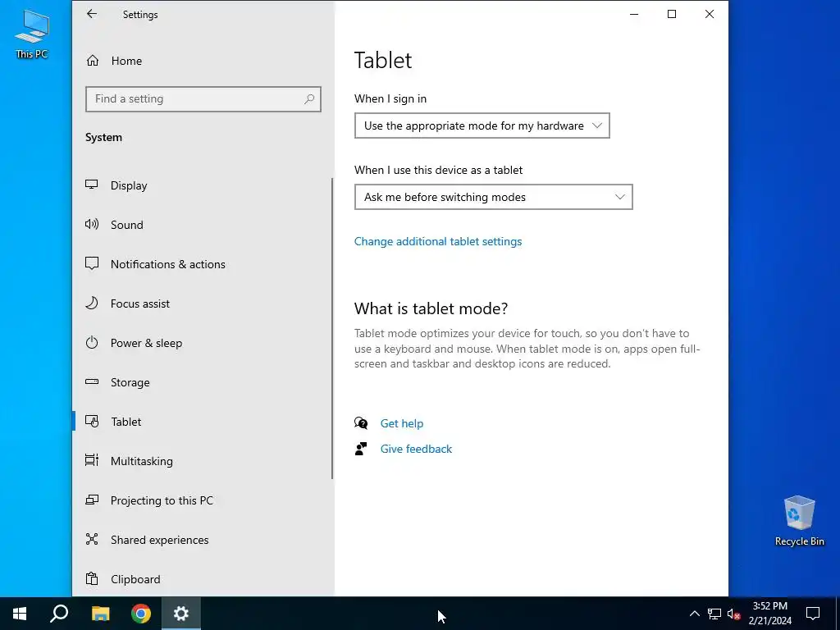Go to Home settings
This screenshot has width=840, height=630.
pyautogui.click(x=203, y=61)
